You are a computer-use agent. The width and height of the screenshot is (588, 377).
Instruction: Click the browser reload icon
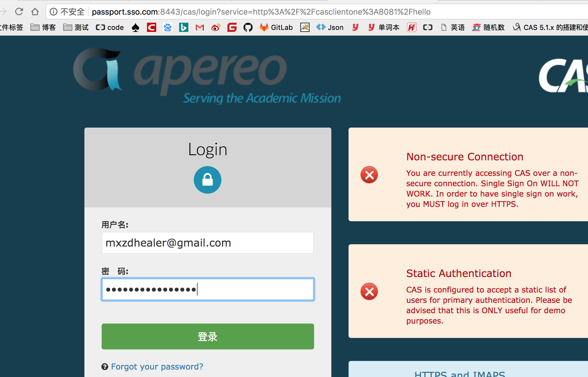tap(19, 12)
